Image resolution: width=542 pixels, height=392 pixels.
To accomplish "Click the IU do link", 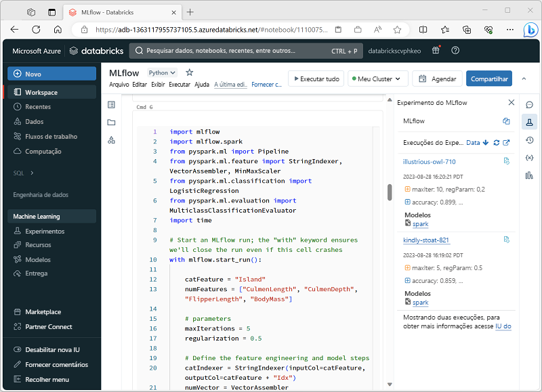I will [x=503, y=326].
